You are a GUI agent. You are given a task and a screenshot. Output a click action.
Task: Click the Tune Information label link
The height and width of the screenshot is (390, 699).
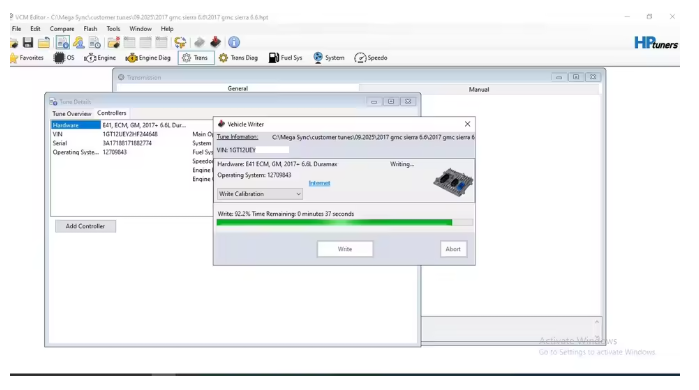point(238,137)
